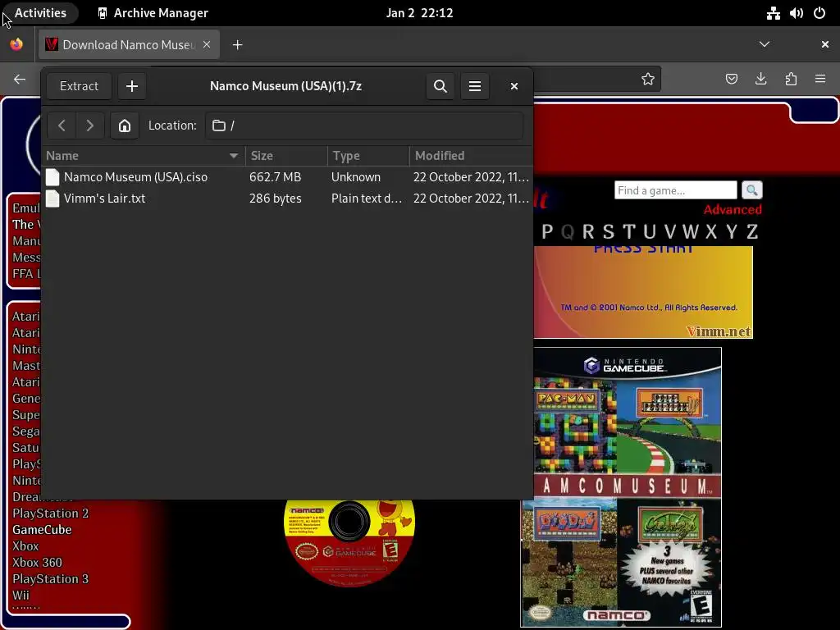Viewport: 840px width, 630px height.
Task: Close the Firefox window
Action: [825, 44]
